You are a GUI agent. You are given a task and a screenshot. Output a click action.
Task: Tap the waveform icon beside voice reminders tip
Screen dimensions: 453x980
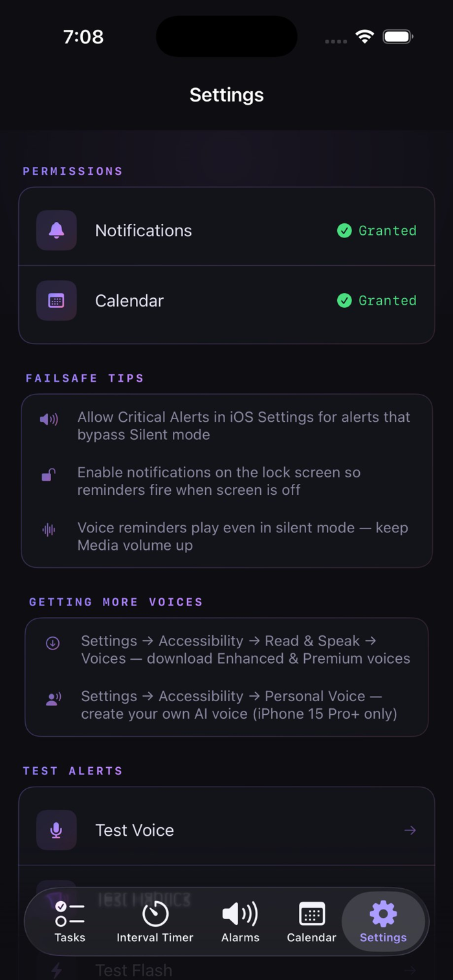49,530
